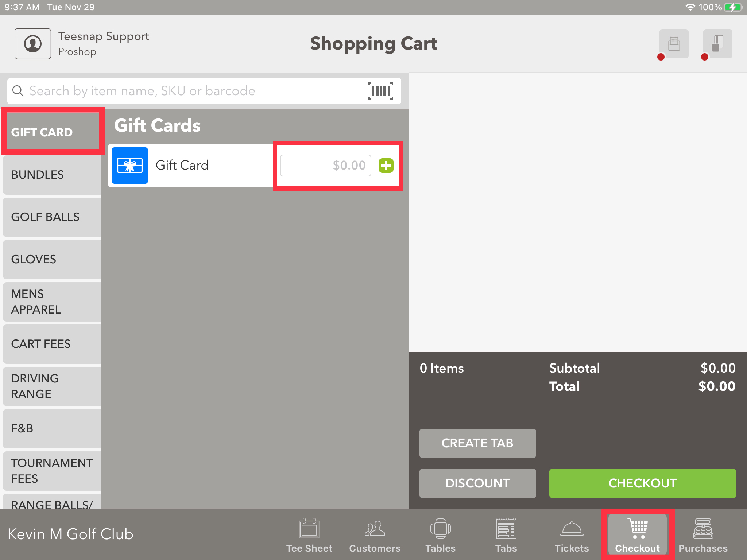Open the Tee Sheet view
Image resolution: width=747 pixels, height=560 pixels.
coord(309,534)
